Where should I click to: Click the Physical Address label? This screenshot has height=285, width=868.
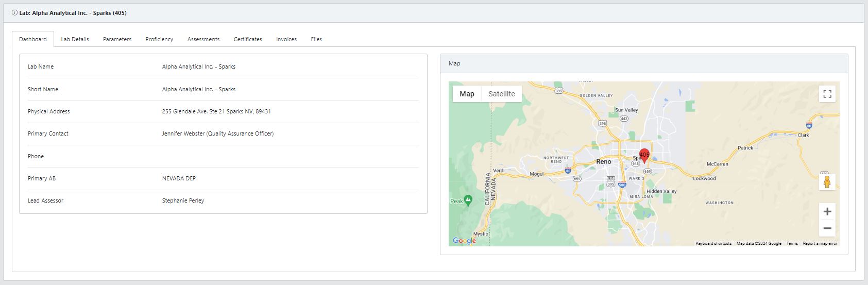coord(48,111)
